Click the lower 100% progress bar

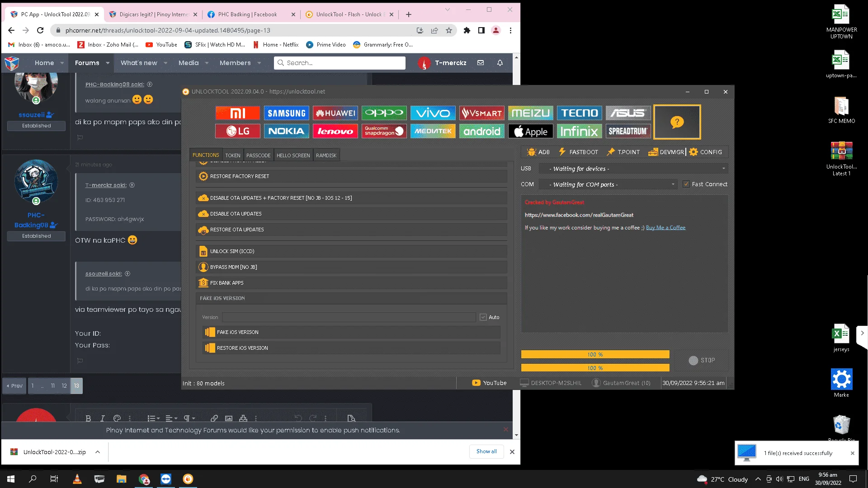click(x=595, y=368)
